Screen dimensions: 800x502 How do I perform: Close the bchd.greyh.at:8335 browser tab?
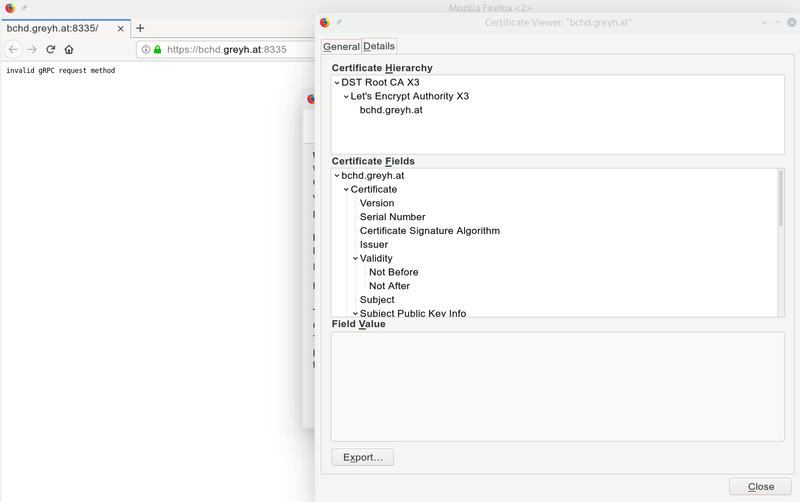coord(120,29)
